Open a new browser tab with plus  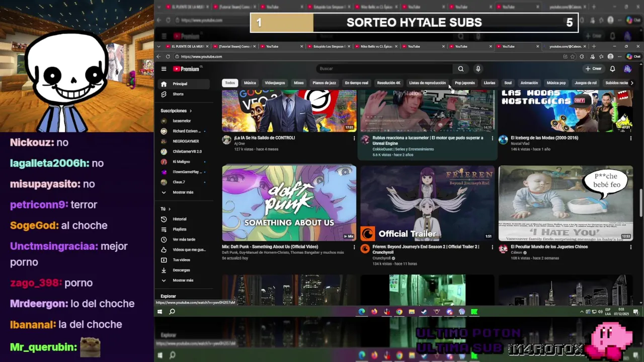click(x=594, y=46)
